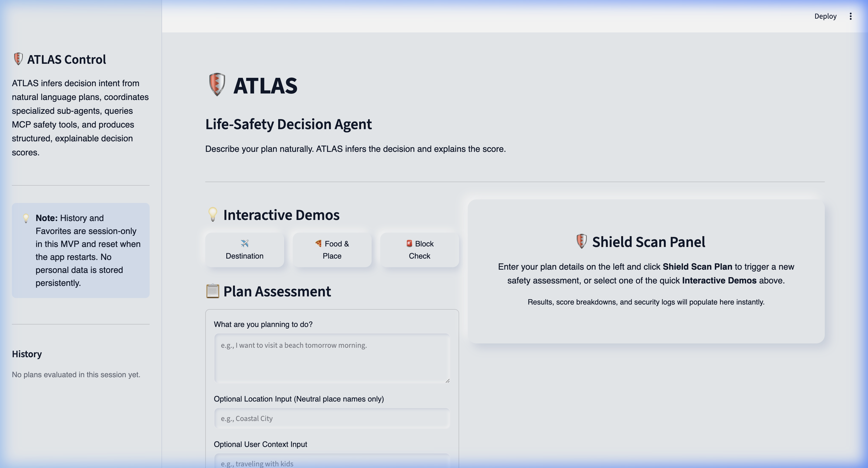Screen dimensions: 868x468
Task: Click the 'What are you planning to do?' label
Action: (x=263, y=324)
